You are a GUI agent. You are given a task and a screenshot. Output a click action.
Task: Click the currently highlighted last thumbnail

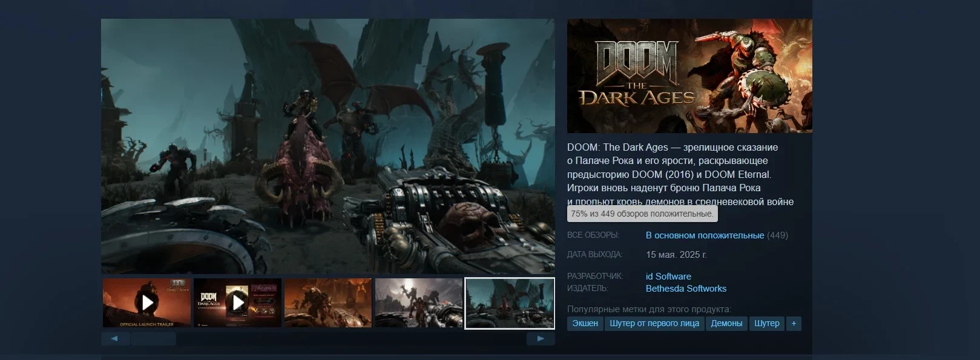click(509, 303)
